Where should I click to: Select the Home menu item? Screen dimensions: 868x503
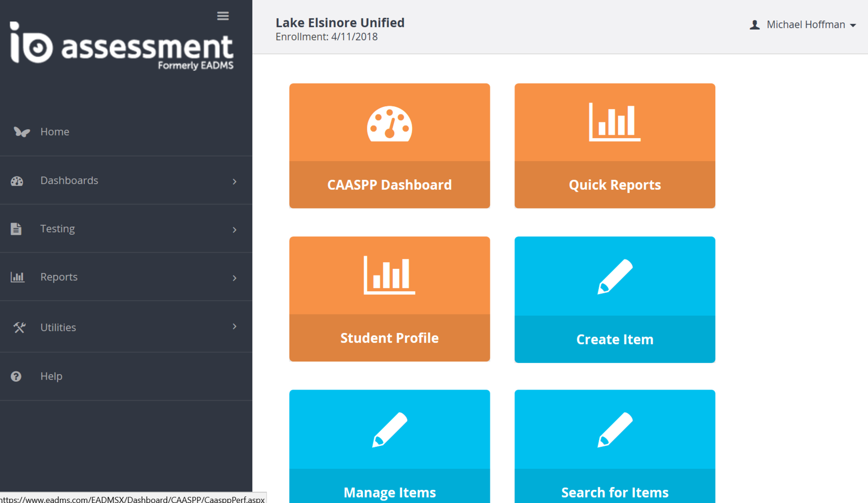point(55,132)
